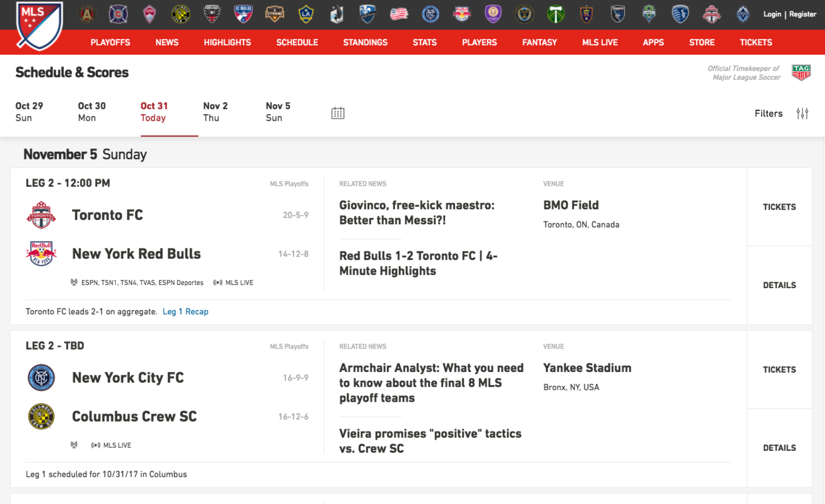Open the Leg 1 Recap link
This screenshot has height=504, width=825.
pos(185,311)
